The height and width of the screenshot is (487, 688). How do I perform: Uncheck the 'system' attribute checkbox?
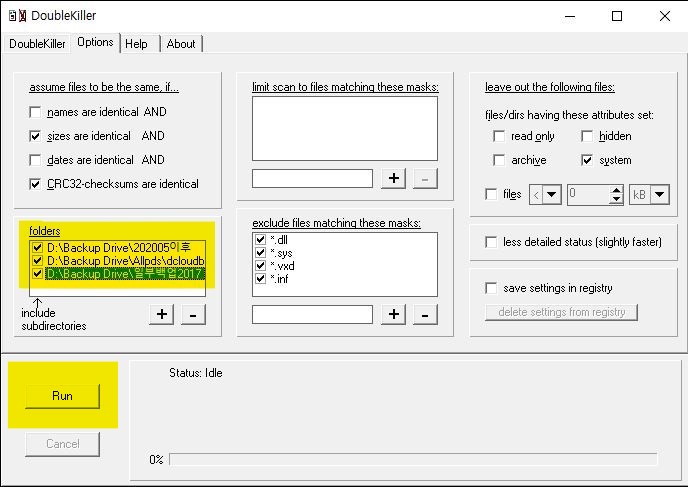[x=587, y=160]
